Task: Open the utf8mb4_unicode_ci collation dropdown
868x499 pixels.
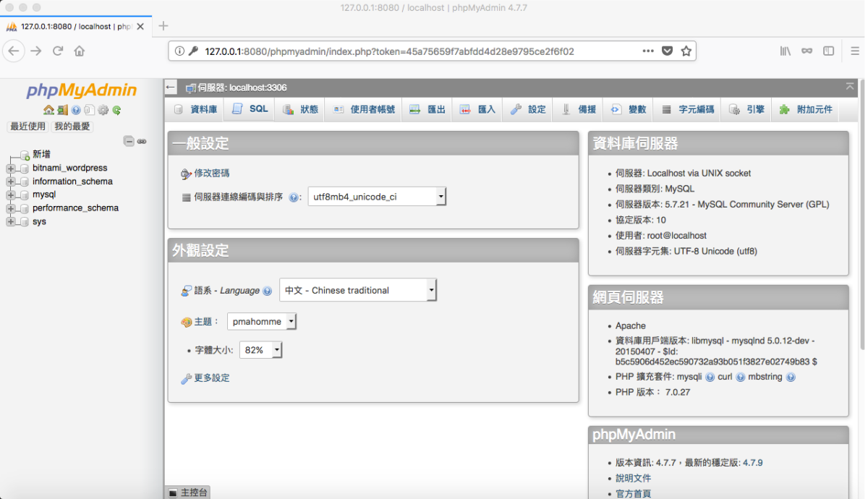Action: [377, 197]
